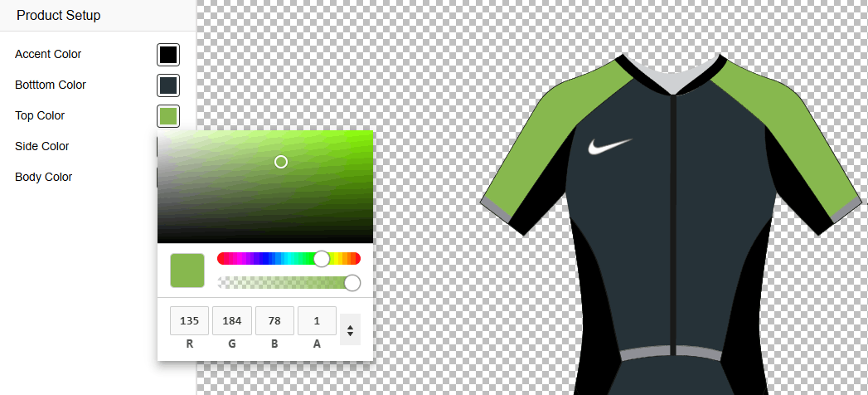Click the Top Color label
Image resolution: width=868 pixels, height=395 pixels.
pyautogui.click(x=40, y=116)
